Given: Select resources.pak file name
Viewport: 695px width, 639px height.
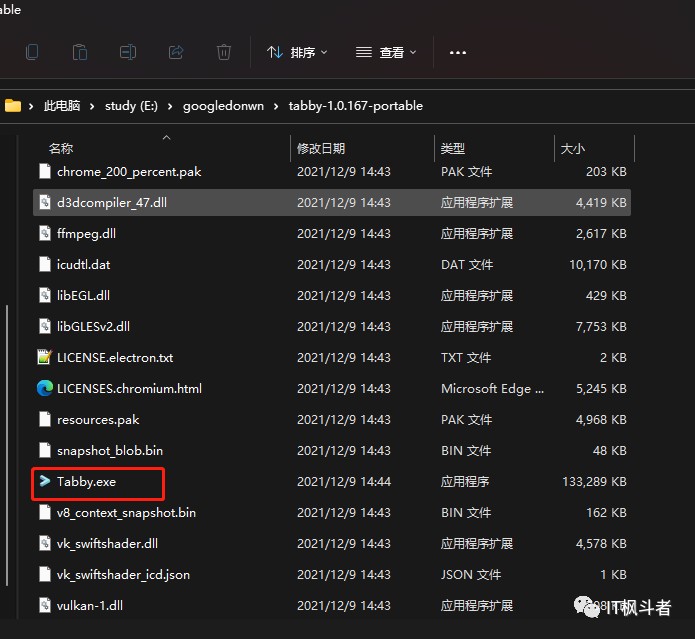Looking at the screenshot, I should tap(98, 420).
